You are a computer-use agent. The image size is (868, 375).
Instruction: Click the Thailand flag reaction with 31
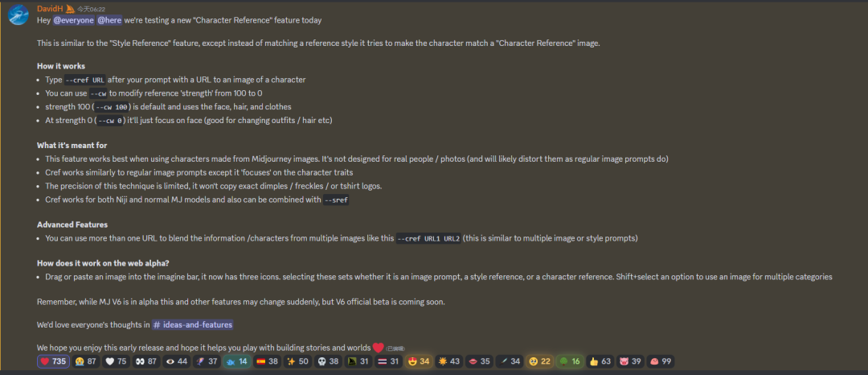coord(387,361)
